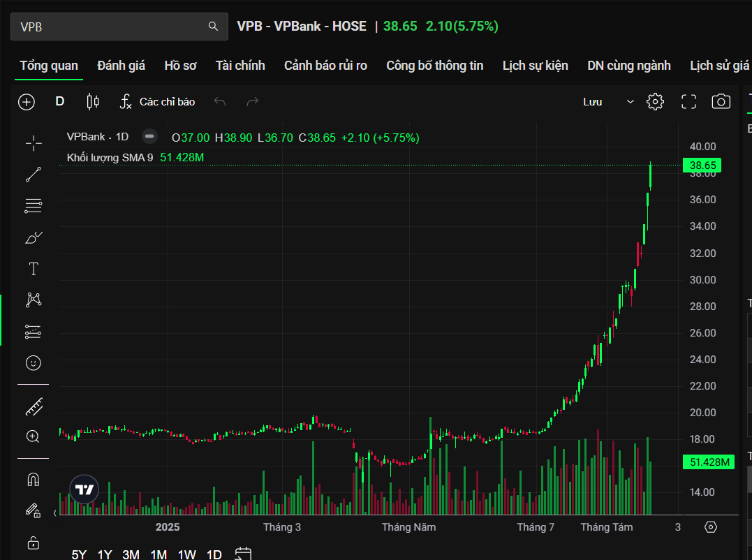Go to Công bố thông tin tab
Screen dimensions: 752x560
tap(435, 66)
